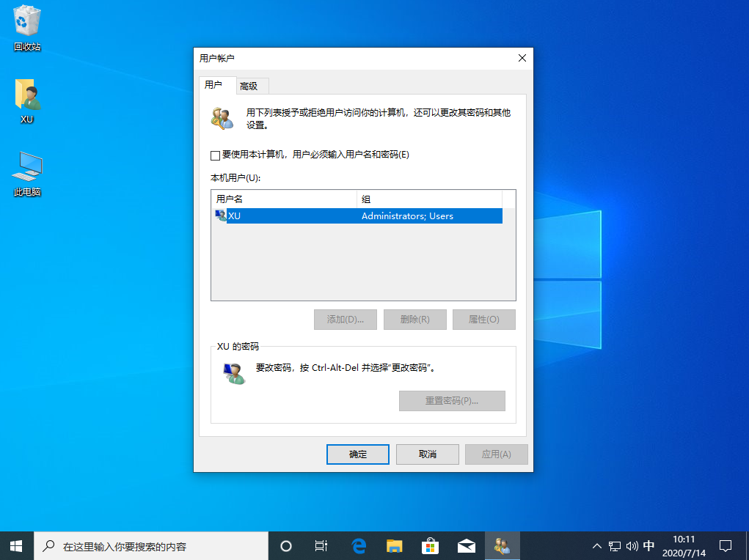Confirm settings with the 确定 button

[357, 454]
